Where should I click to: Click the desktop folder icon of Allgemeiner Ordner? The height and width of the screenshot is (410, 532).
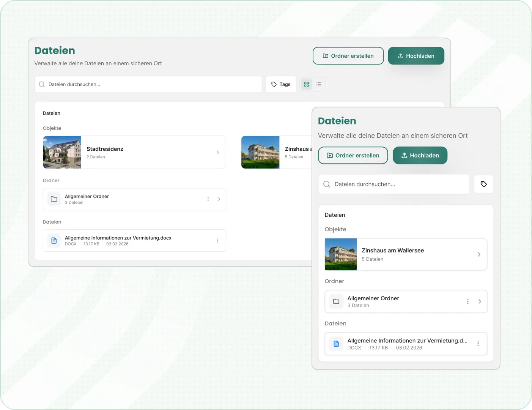54,199
